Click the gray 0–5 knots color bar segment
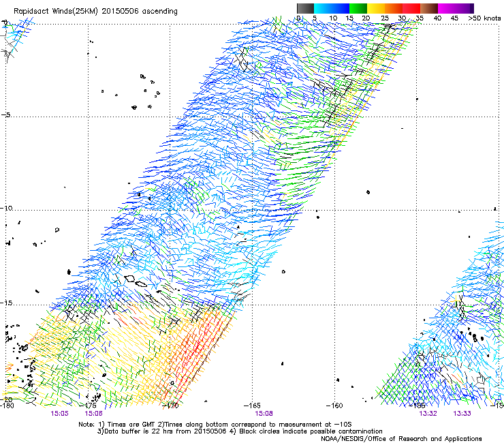This screenshot has height=443, width=504. pyautogui.click(x=305, y=8)
